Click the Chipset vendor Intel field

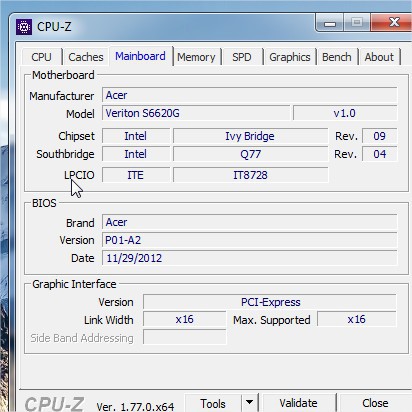136,136
